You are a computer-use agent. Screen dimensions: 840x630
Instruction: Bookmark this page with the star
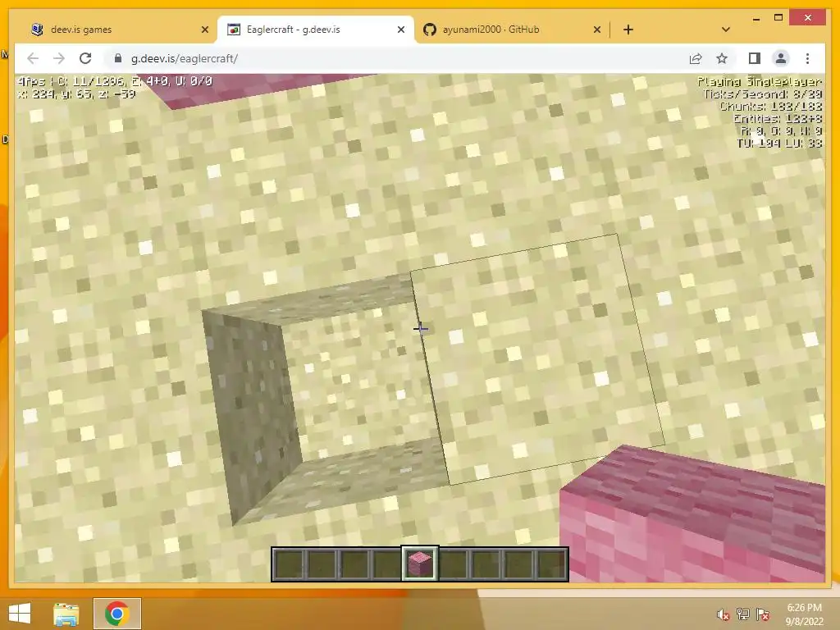(x=722, y=58)
